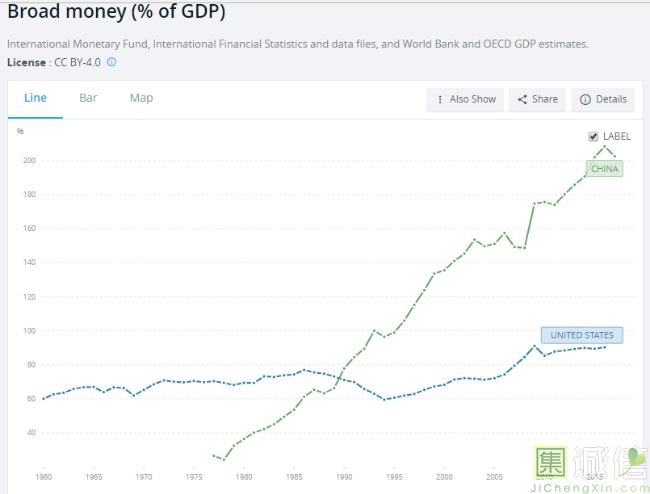The width and height of the screenshot is (650, 494).
Task: Open the Details panel button
Action: (x=603, y=99)
